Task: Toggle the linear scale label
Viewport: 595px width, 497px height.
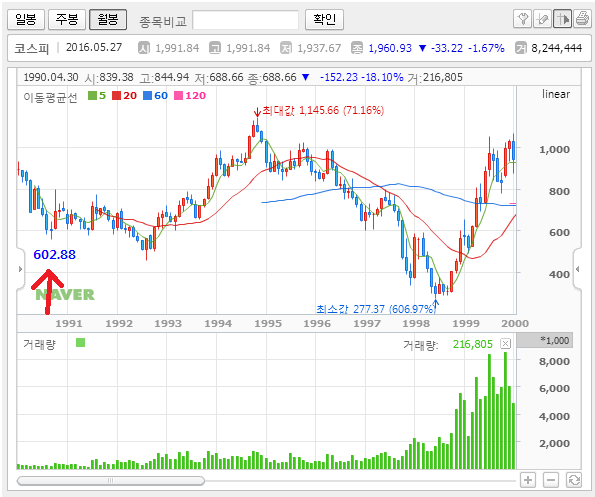Action: tap(556, 94)
